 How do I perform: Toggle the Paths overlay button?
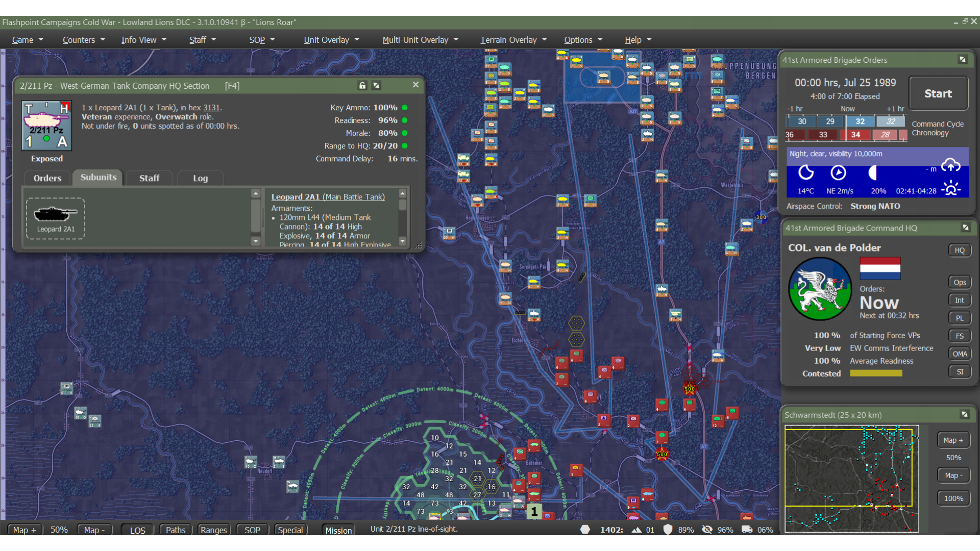tap(176, 530)
